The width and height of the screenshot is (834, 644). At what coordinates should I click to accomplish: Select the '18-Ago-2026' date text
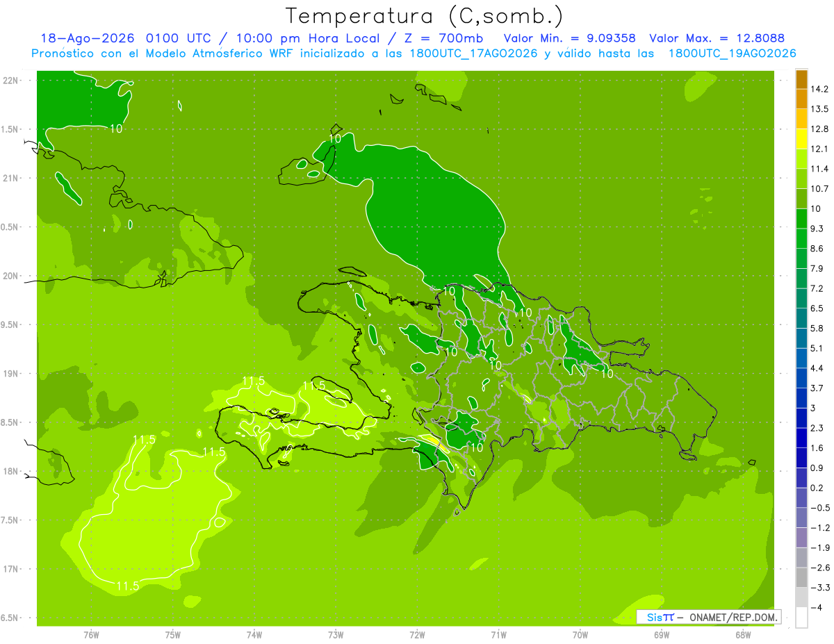coord(88,38)
